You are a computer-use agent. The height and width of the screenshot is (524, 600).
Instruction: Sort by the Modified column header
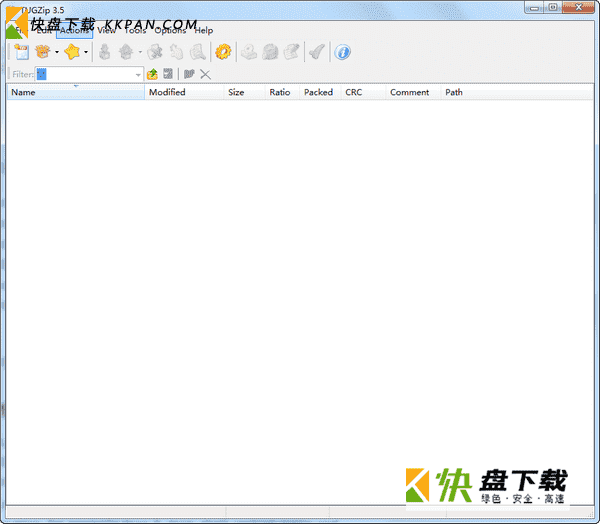(184, 92)
